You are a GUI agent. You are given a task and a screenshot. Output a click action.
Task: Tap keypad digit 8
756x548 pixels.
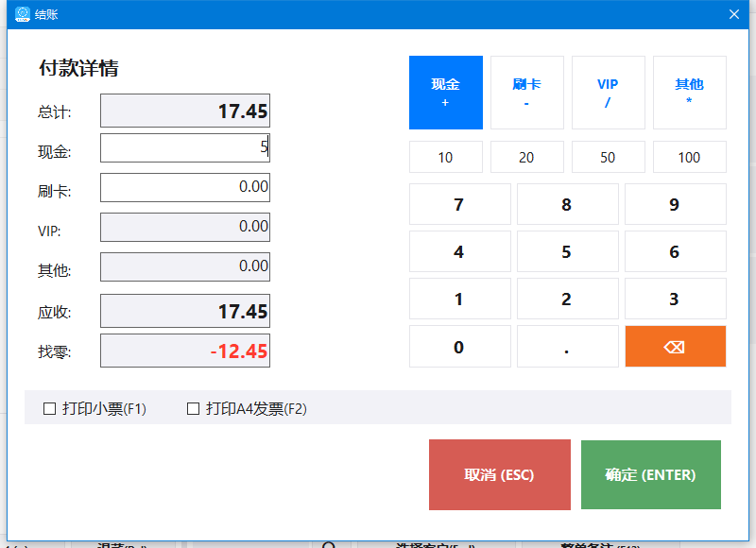[x=568, y=204]
